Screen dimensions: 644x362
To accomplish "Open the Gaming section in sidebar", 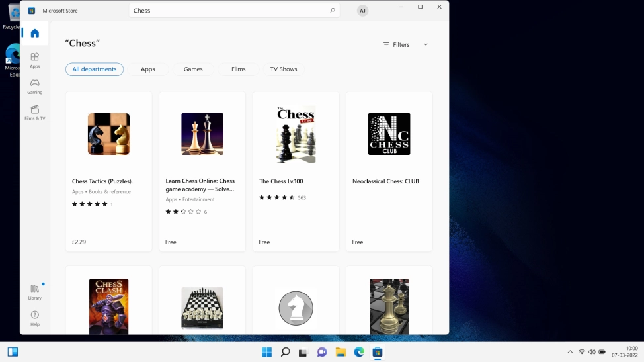I will [34, 86].
